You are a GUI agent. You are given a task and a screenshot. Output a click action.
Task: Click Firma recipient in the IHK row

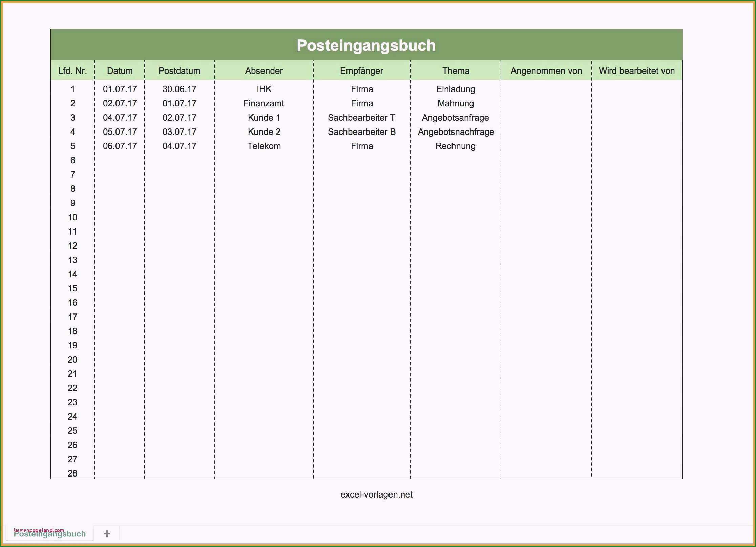click(362, 89)
